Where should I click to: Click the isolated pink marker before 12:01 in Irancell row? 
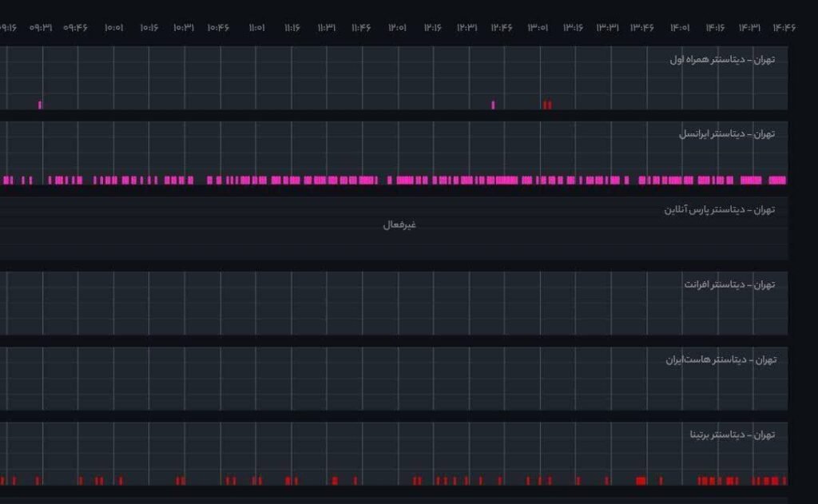tap(390, 181)
